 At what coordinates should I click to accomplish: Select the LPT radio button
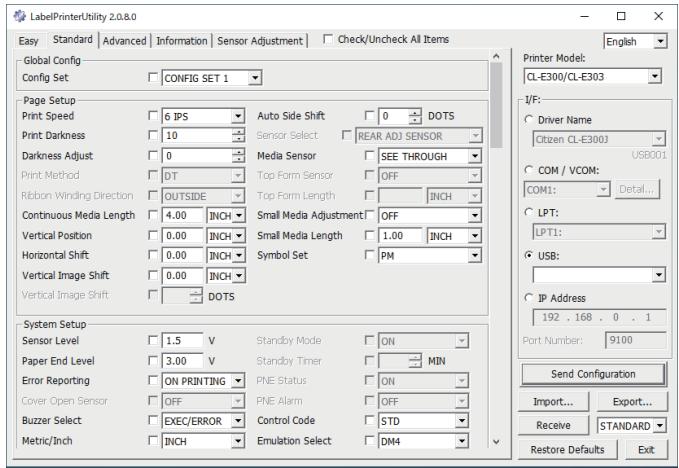coord(528,213)
